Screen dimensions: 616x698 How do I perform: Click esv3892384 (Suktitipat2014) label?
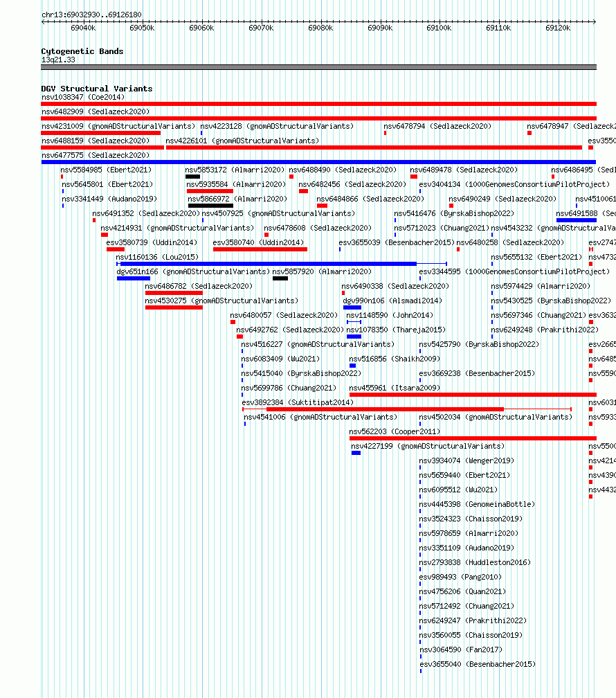point(298,402)
